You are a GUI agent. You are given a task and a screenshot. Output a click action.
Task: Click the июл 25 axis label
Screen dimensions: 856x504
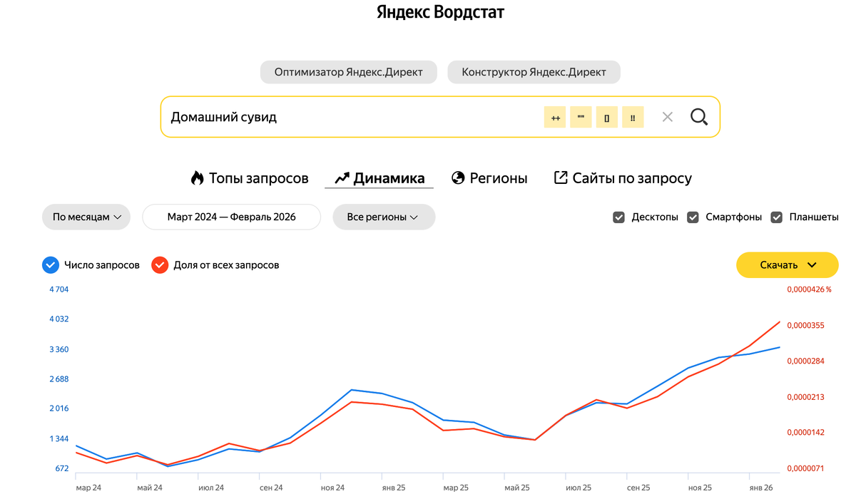578,488
